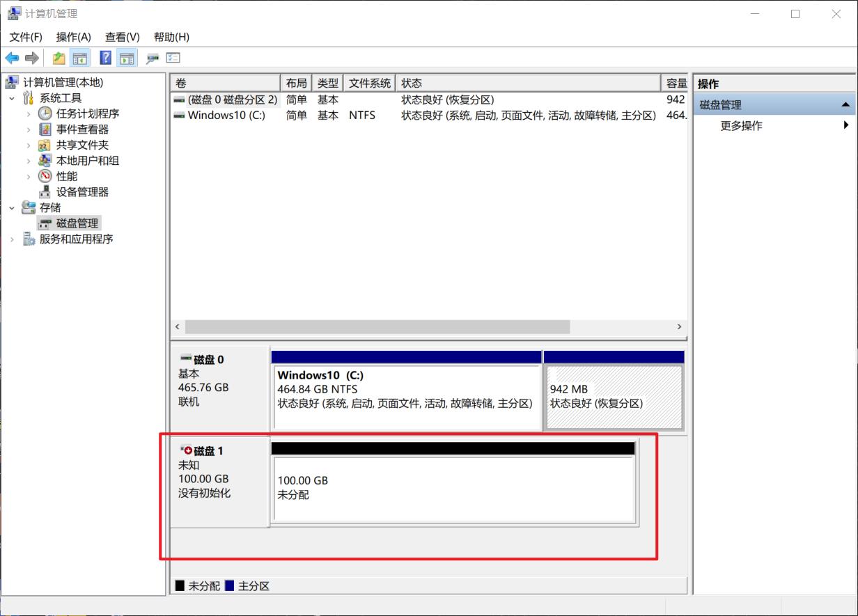The width and height of the screenshot is (858, 616).
Task: Click the scroll-right arrow of volume list
Action: coord(680,326)
